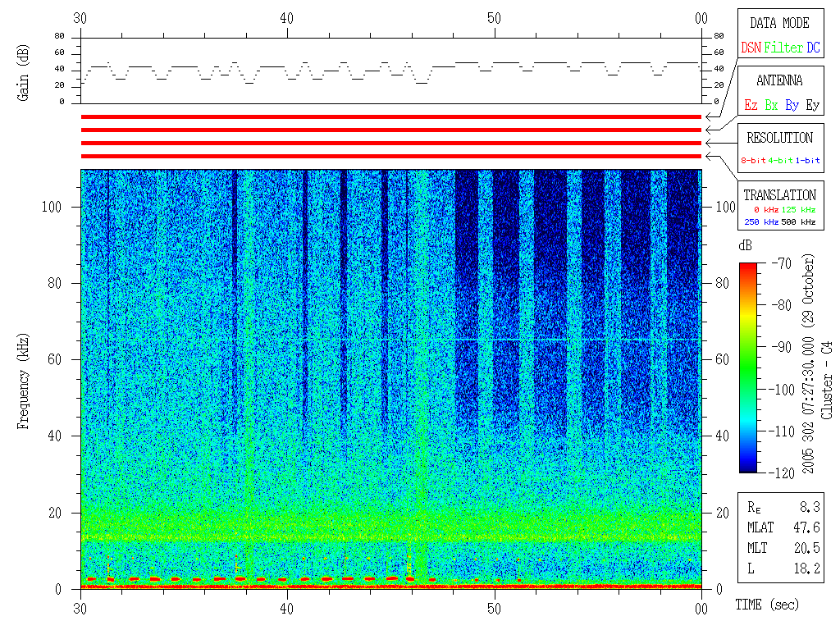Select the blue DC data mode label

pyautogui.click(x=813, y=48)
